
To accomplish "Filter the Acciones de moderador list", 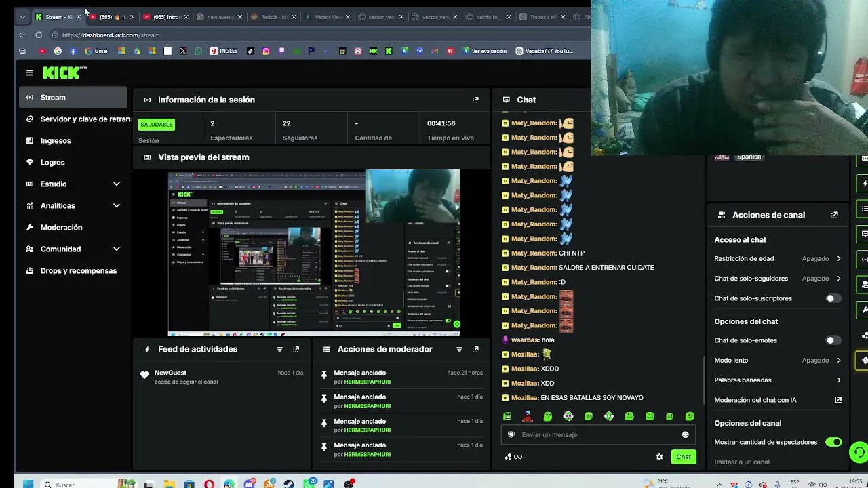I will pyautogui.click(x=459, y=349).
